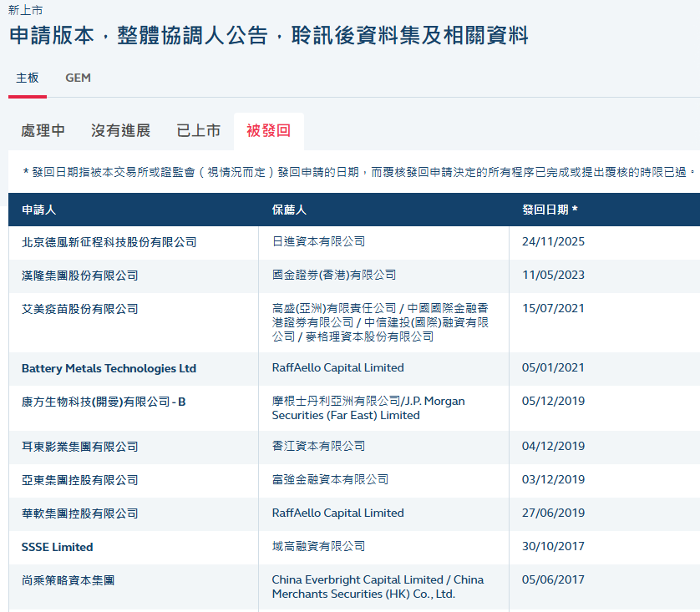The height and width of the screenshot is (612, 700).
Task: Open the 處理中 sub-tab
Action: click(x=43, y=131)
